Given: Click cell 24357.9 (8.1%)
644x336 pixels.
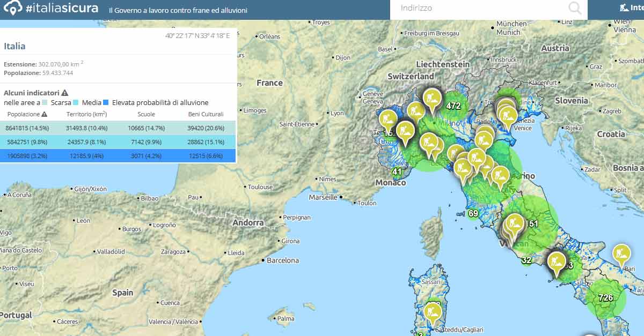Looking at the screenshot, I should (87, 142).
